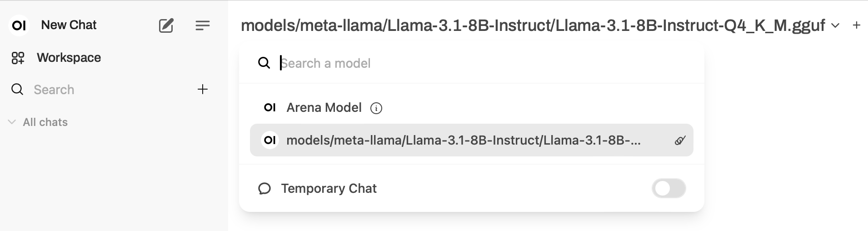
Task: Click the Arena Model info icon
Action: click(376, 108)
